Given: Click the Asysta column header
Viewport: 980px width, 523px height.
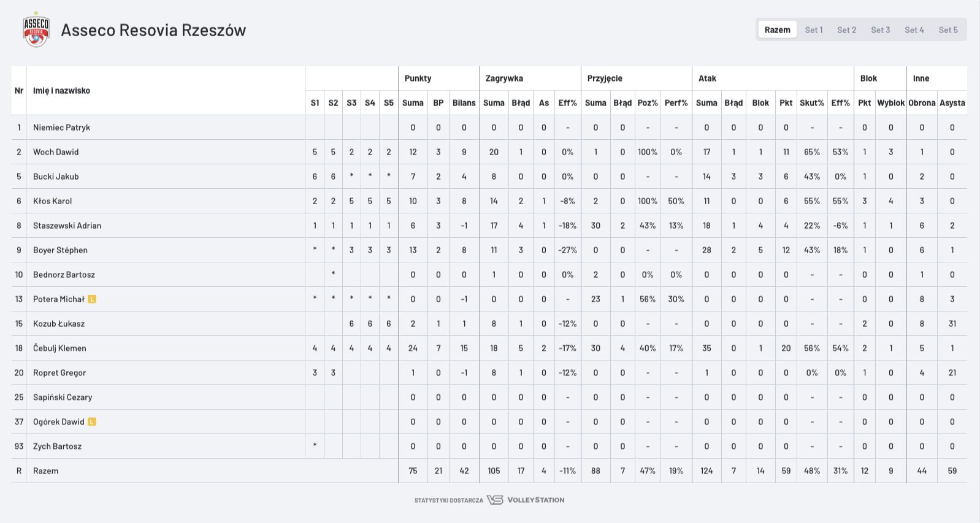Looking at the screenshot, I should coord(952,103).
